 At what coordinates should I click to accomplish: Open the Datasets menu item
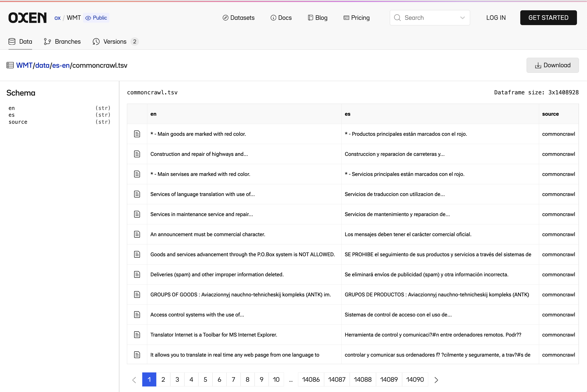pos(238,18)
